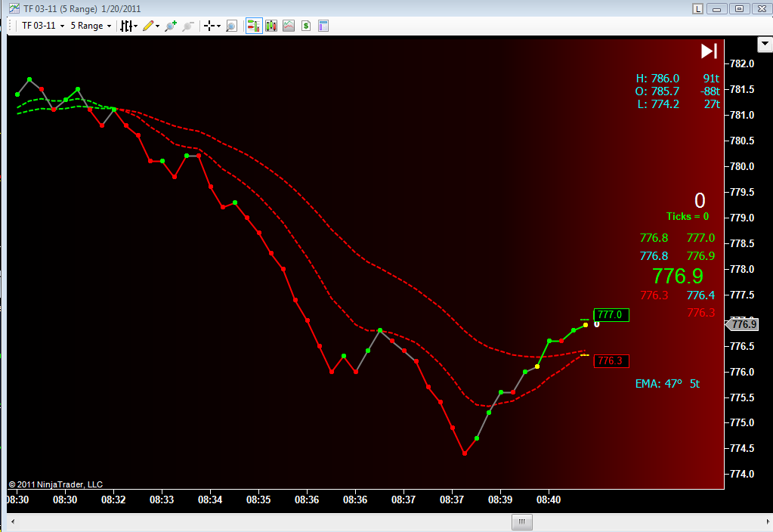Click the scrollbar left arrow
This screenshot has height=532, width=773.
(13, 521)
